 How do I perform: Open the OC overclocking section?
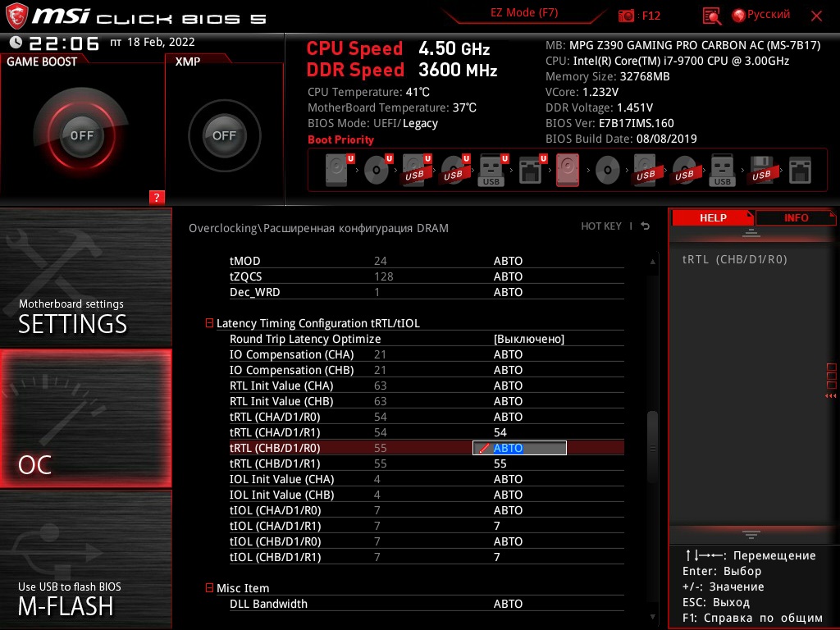tap(85, 418)
